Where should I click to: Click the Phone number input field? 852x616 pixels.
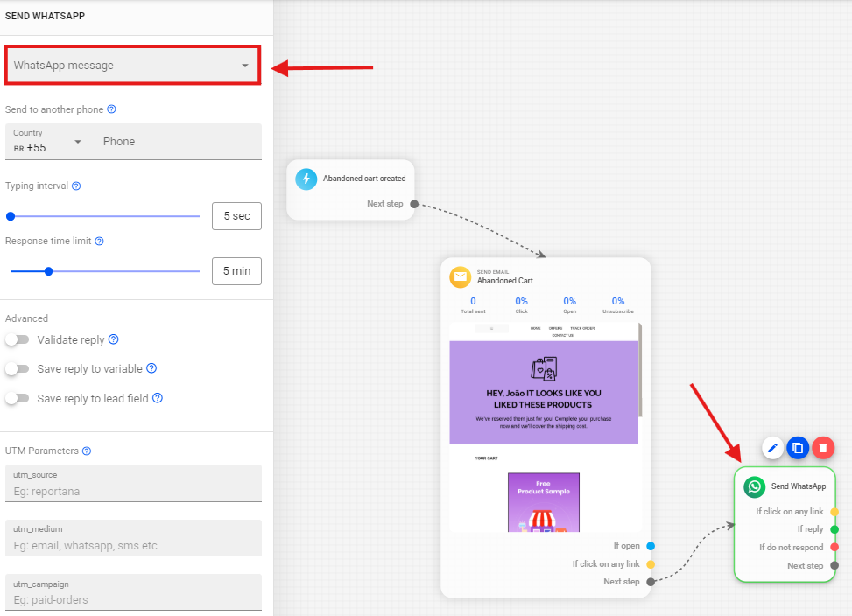click(x=179, y=142)
